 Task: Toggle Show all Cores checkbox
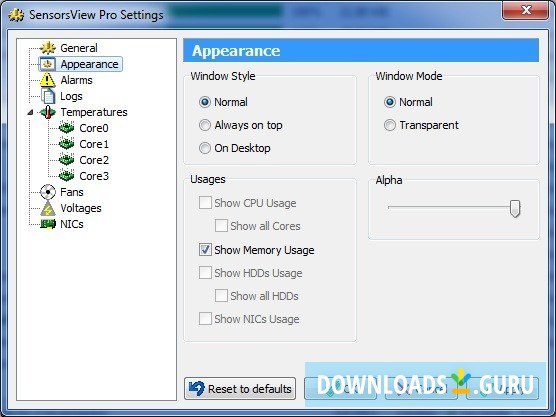click(x=221, y=226)
